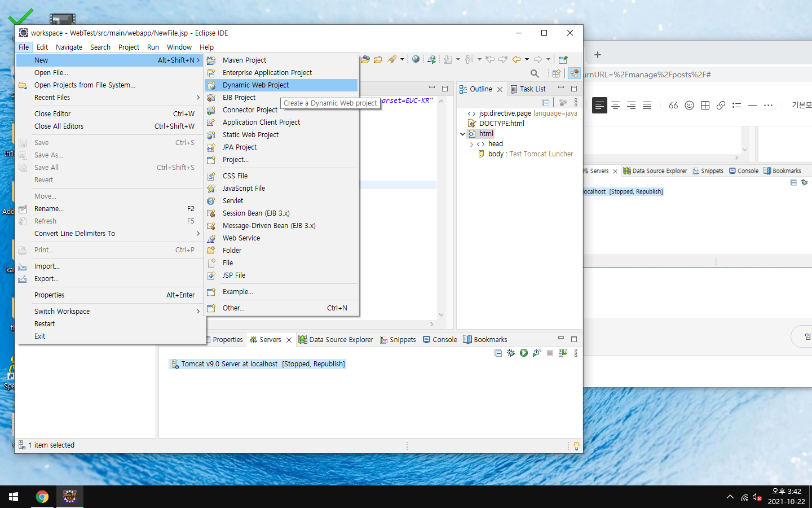Click the Servers view collapse all icon

pos(498,353)
